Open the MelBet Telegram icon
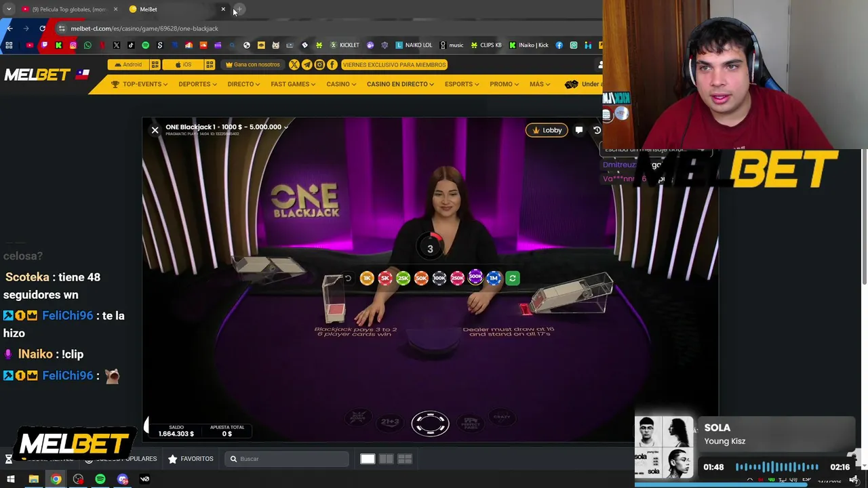The image size is (868, 488). [x=307, y=64]
